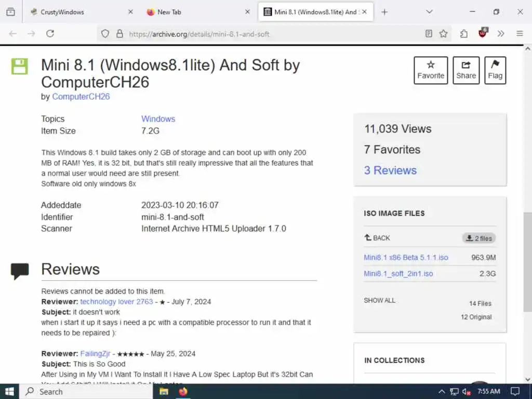Click the Item Size value 7.2G
532x399 pixels.
(x=150, y=130)
